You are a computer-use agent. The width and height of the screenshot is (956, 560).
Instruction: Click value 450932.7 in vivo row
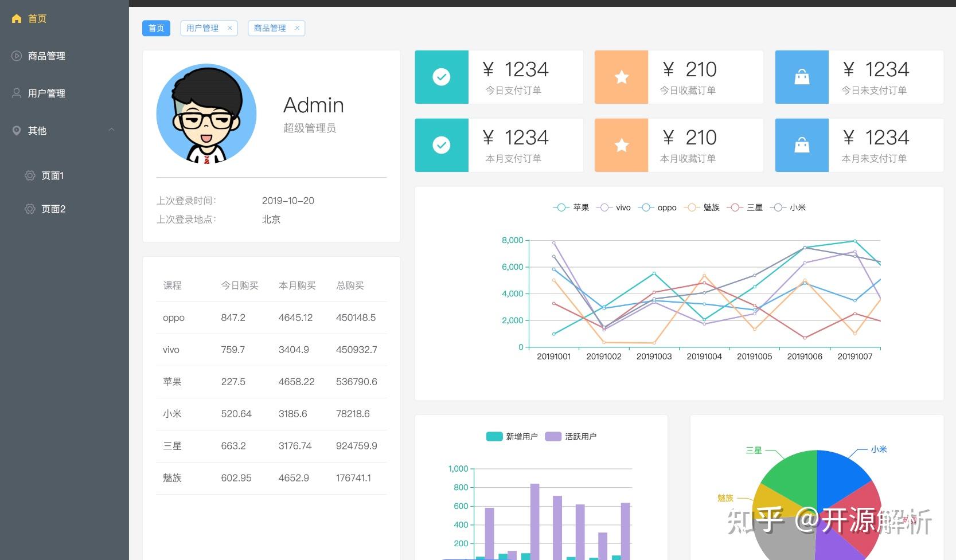357,350
